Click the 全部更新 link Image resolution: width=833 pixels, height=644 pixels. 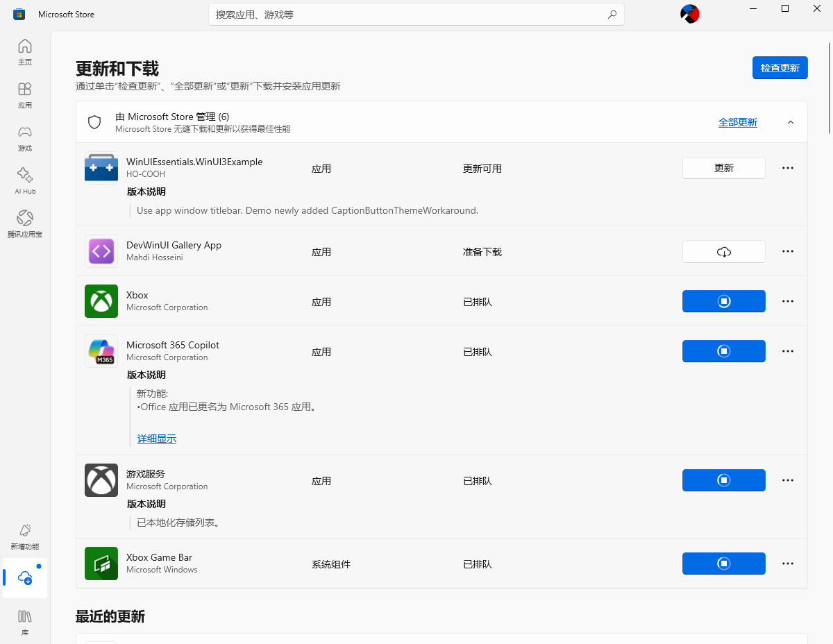click(738, 122)
